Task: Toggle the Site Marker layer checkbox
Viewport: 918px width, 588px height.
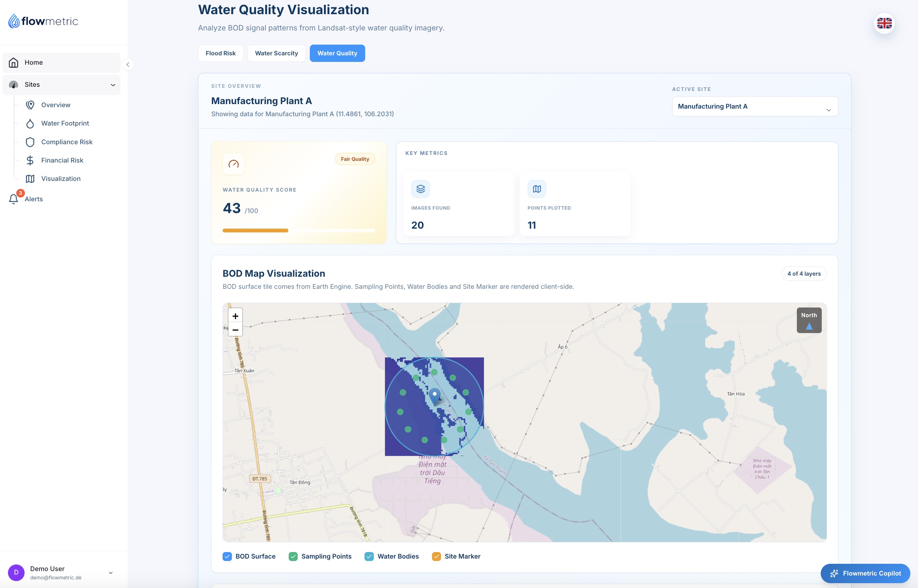Action: click(x=436, y=556)
